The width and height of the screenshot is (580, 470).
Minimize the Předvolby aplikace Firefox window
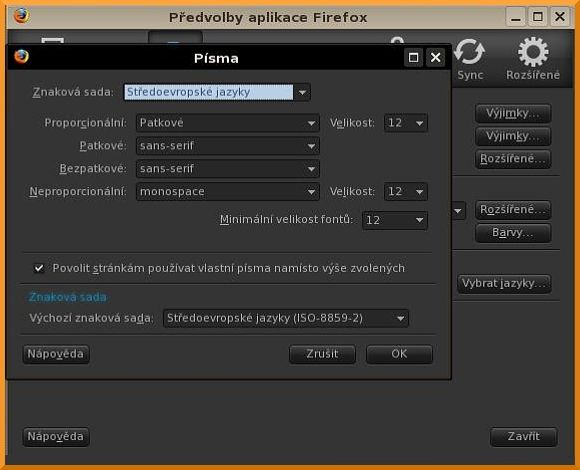point(516,17)
